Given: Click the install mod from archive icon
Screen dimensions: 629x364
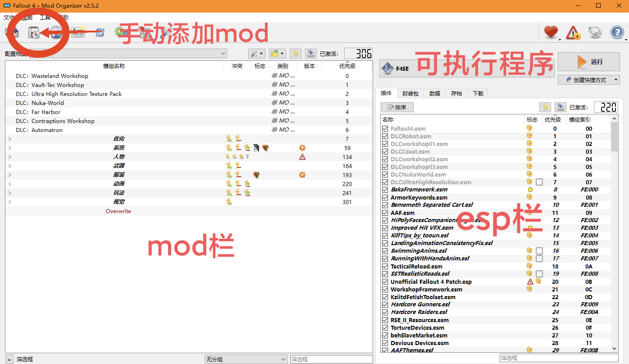Looking at the screenshot, I should [x=34, y=33].
